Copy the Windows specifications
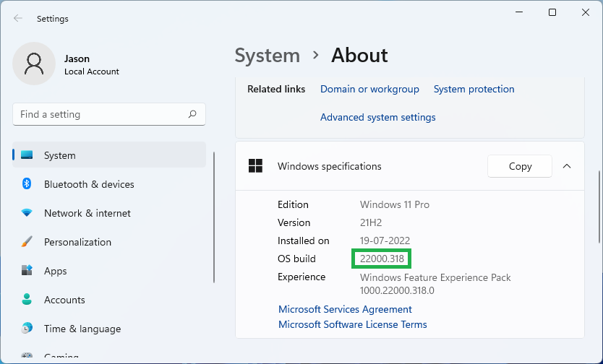Viewport: 603px width, 364px height. click(x=520, y=166)
